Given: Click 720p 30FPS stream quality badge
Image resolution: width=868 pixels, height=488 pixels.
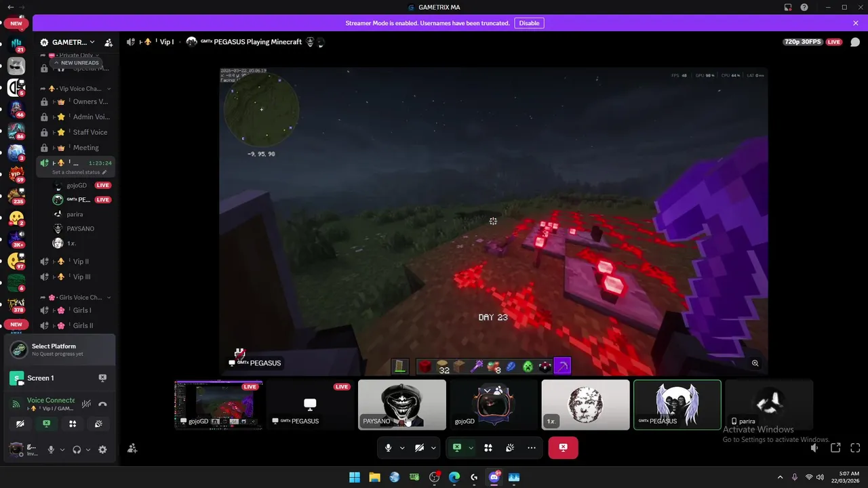Looking at the screenshot, I should pyautogui.click(x=803, y=42).
